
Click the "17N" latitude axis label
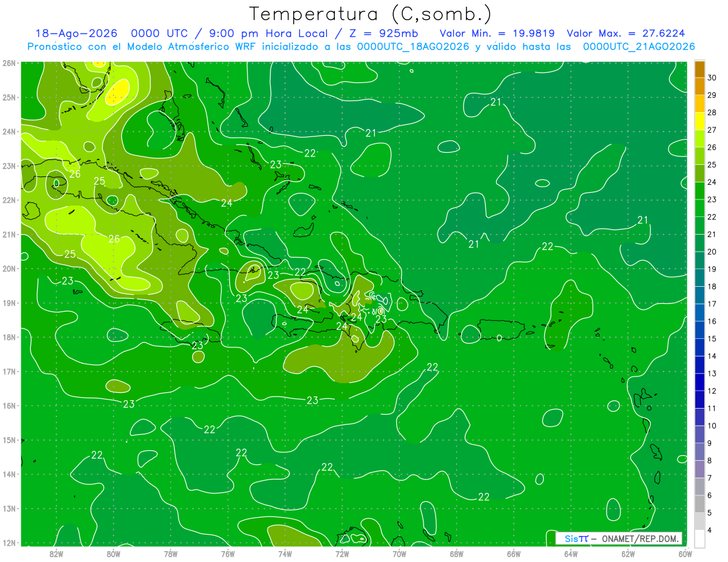tap(9, 371)
